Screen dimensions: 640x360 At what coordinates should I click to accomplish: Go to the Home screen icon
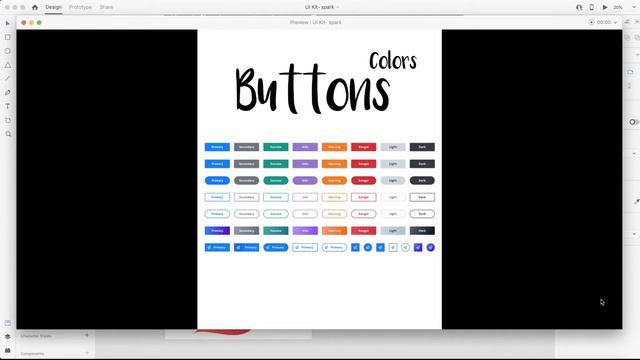pyautogui.click(x=35, y=7)
